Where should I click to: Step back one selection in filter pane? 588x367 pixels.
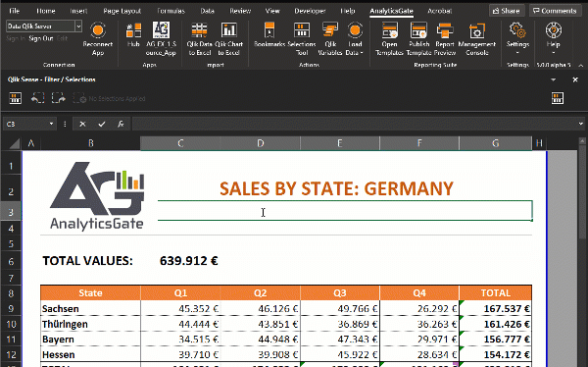point(37,98)
